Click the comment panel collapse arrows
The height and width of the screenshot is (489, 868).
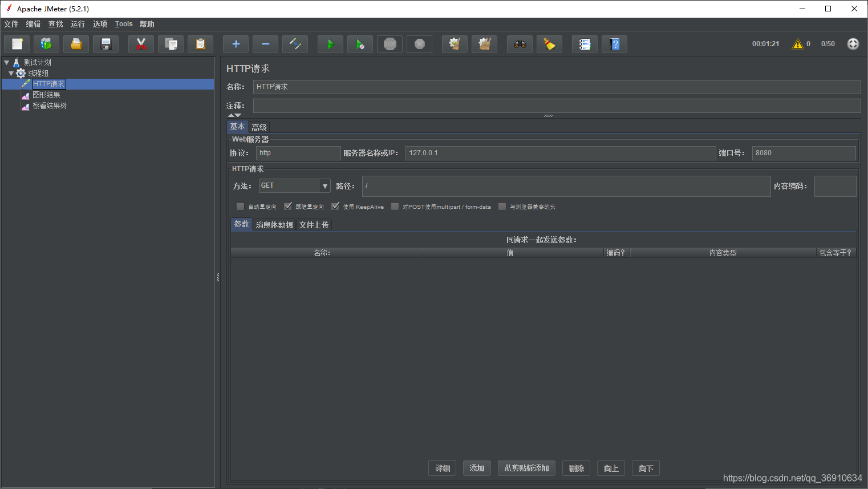(234, 115)
